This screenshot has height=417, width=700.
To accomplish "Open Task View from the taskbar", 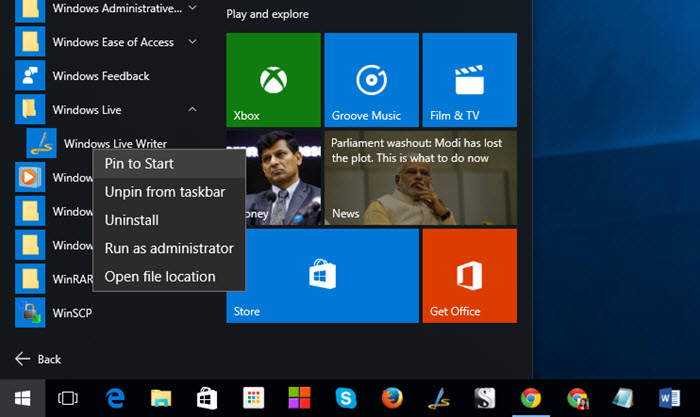I will click(68, 398).
